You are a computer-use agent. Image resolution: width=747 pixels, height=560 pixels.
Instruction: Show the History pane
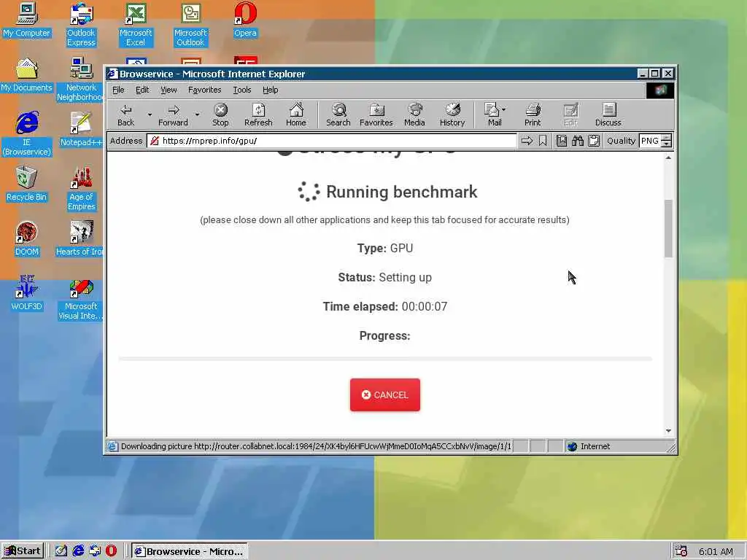(452, 115)
